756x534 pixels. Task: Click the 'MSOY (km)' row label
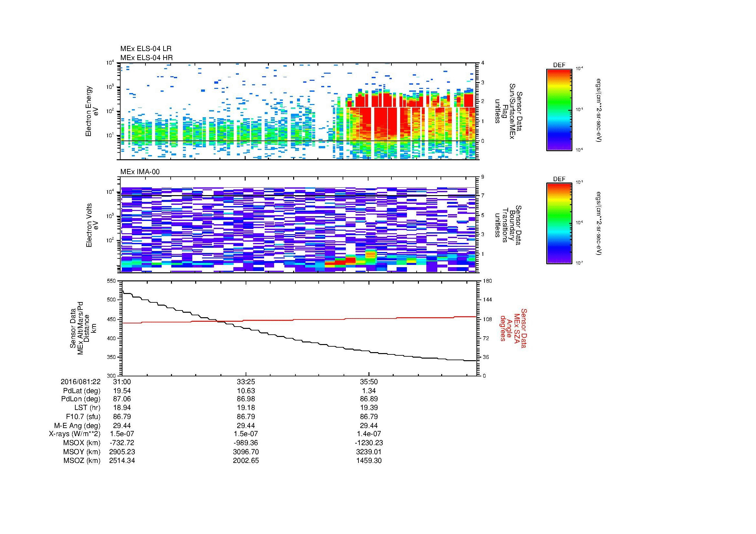(x=82, y=452)
